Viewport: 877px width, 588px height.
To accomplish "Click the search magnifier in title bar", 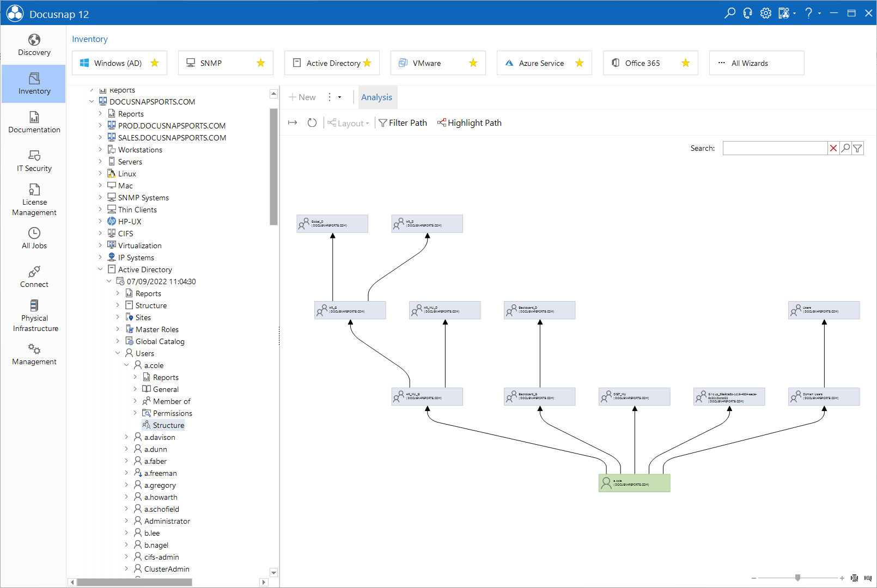I will 730,13.
